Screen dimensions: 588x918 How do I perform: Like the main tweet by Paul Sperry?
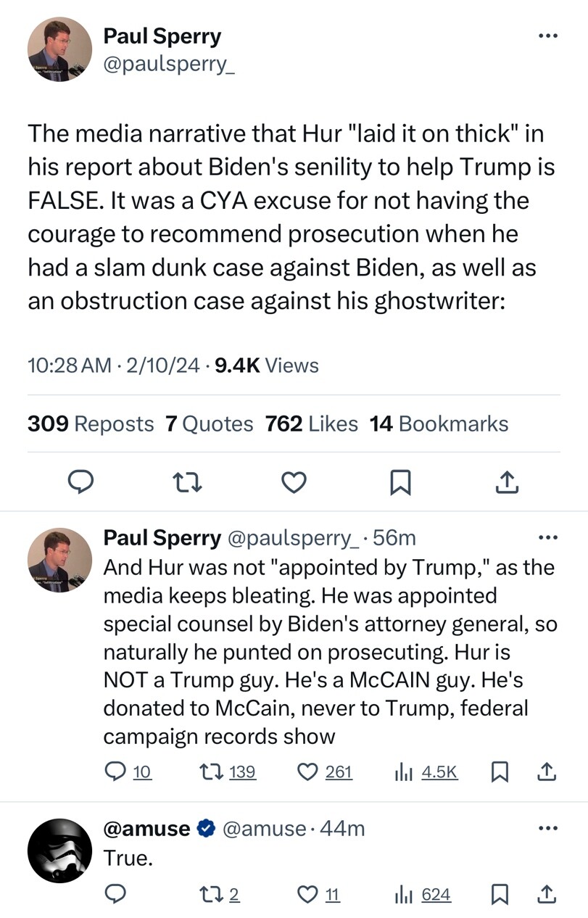294,482
